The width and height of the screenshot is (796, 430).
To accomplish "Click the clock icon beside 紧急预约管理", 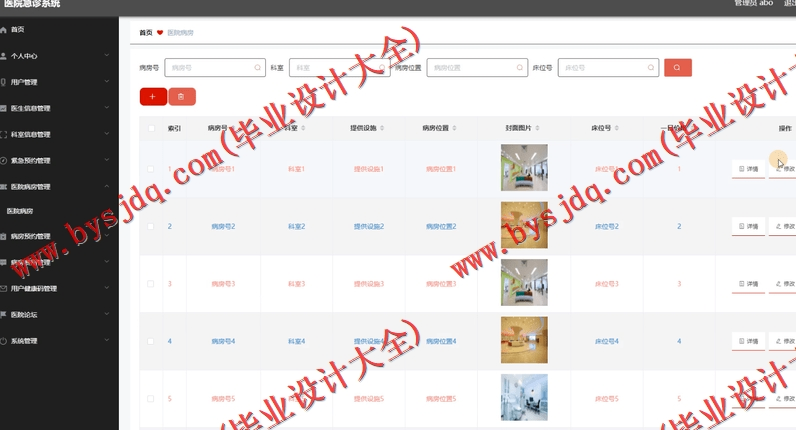I will click(4, 160).
